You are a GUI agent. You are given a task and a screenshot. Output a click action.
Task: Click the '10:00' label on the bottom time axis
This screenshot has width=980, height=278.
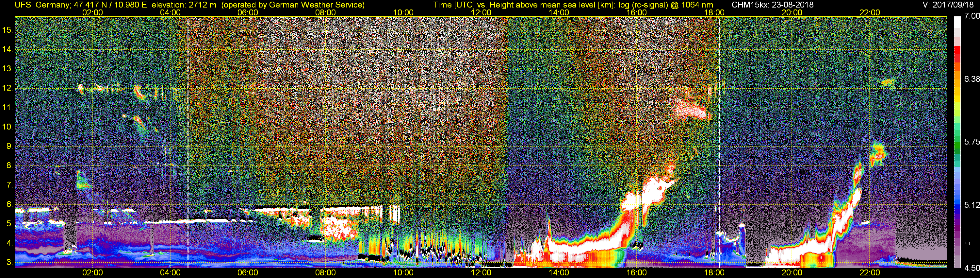tap(403, 273)
